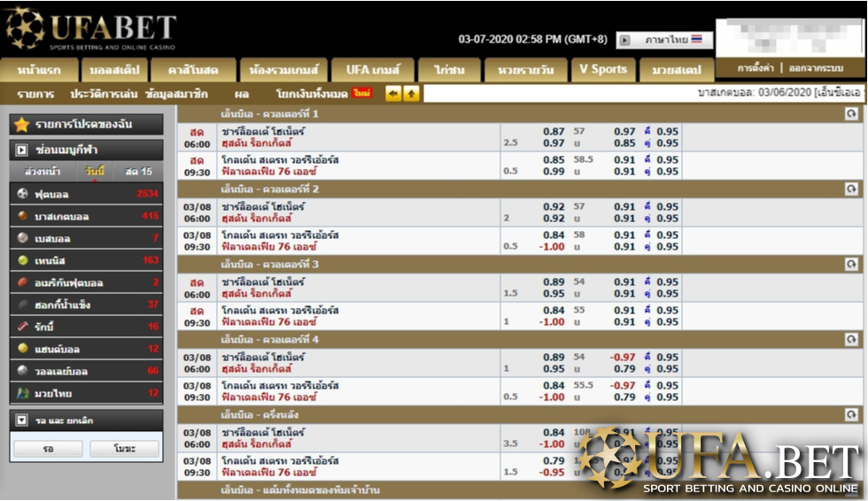Open the cockfighting tab
This screenshot has width=868, height=501.
tap(449, 70)
